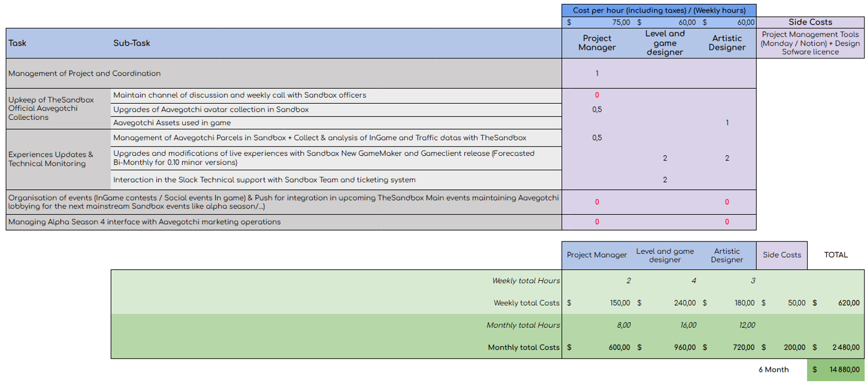This screenshot has width=868, height=388.
Task: Click 'Project Manager' header in summary table
Action: coord(597,255)
